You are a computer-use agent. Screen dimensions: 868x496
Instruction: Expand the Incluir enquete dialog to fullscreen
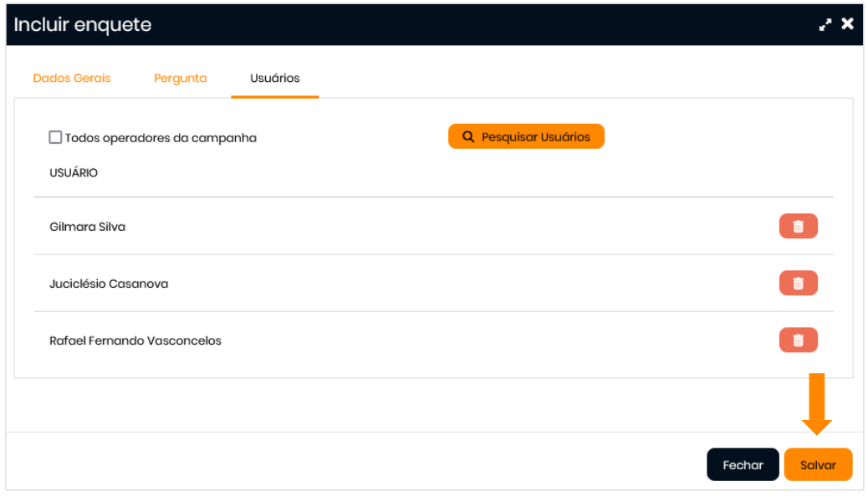tap(825, 25)
